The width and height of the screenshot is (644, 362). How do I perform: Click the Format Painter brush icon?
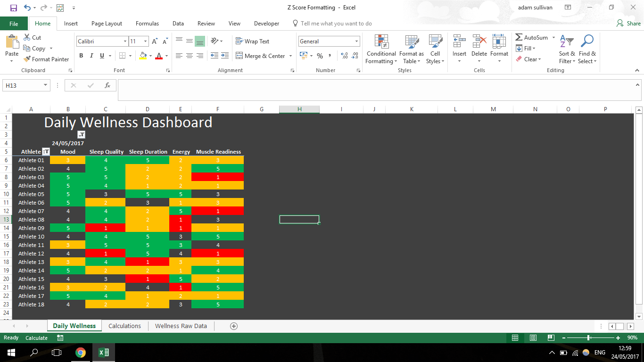pos(27,59)
